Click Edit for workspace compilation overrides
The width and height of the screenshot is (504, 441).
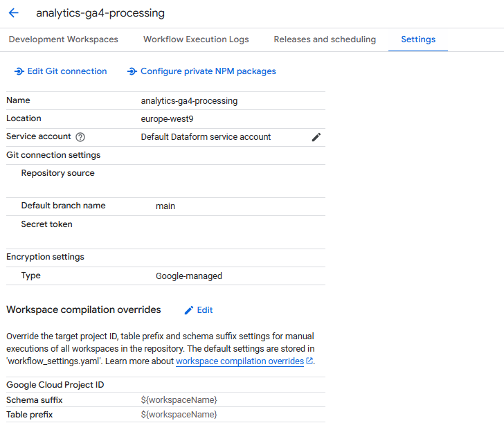(205, 310)
